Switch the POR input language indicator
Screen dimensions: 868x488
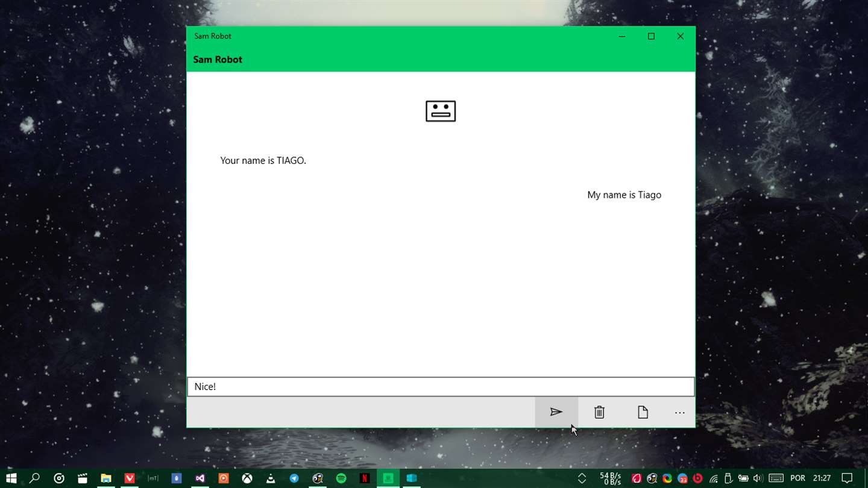click(x=797, y=478)
